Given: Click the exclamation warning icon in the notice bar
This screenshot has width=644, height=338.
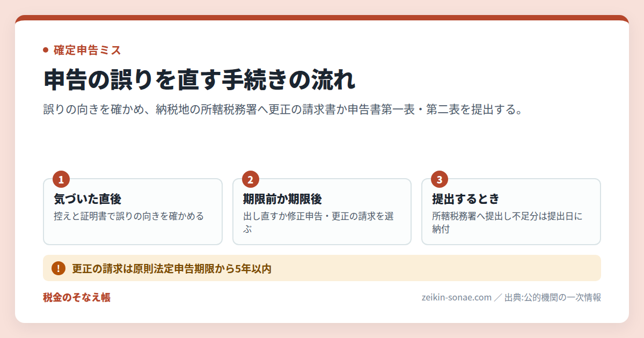Looking at the screenshot, I should 58,268.
